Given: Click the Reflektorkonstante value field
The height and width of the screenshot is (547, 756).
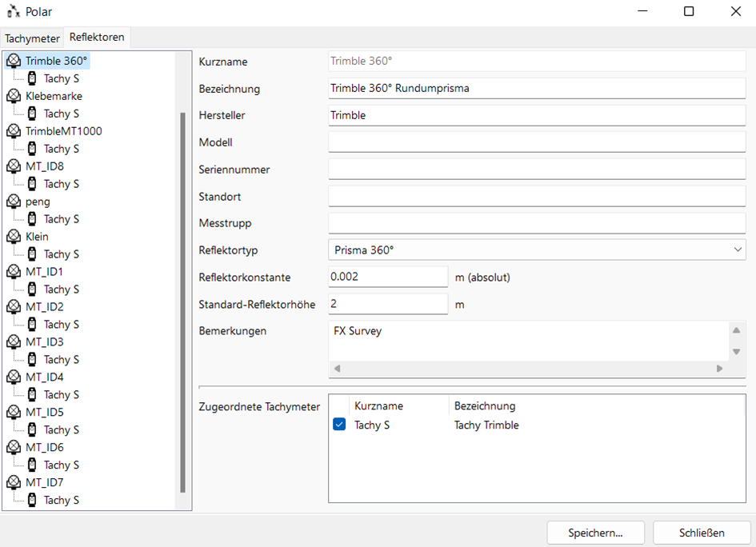Looking at the screenshot, I should pos(388,277).
